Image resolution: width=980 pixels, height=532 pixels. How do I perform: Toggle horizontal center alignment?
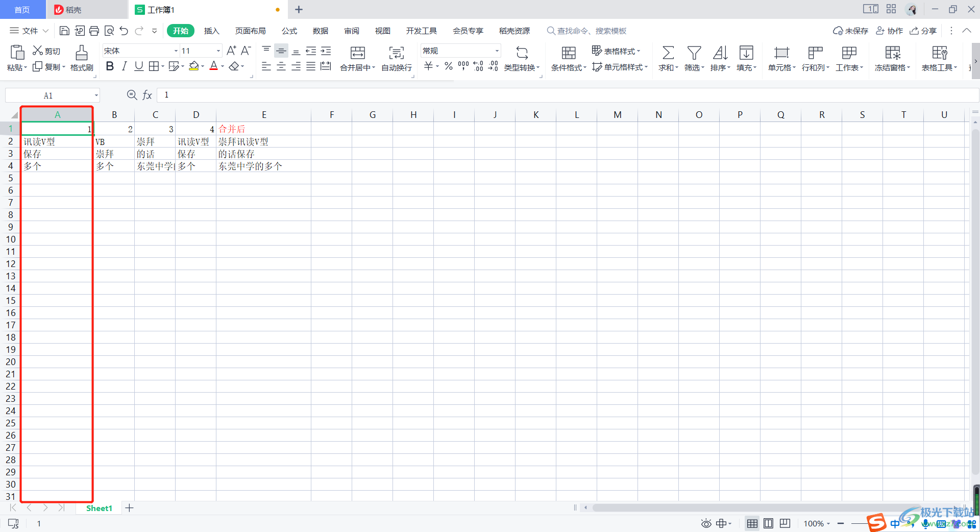pos(281,66)
